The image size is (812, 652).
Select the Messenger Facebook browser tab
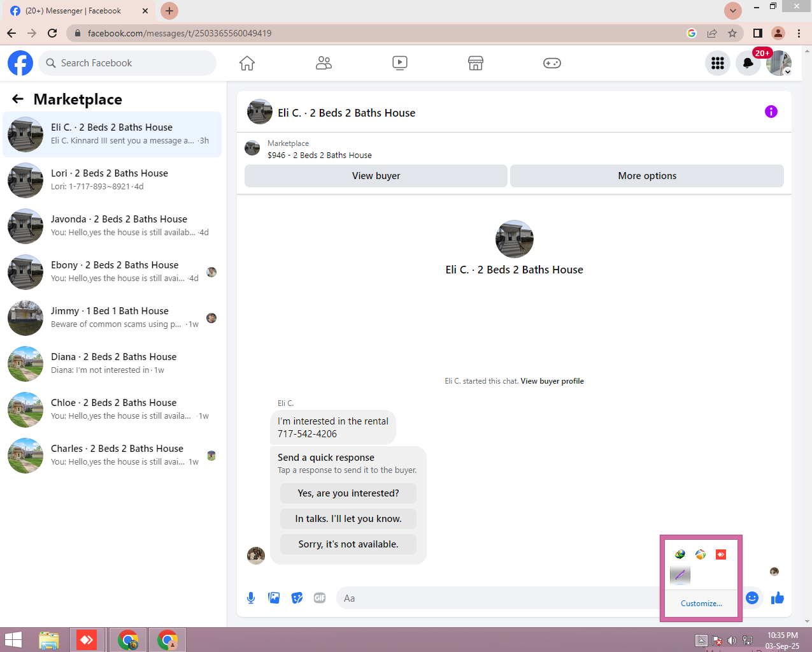point(80,11)
